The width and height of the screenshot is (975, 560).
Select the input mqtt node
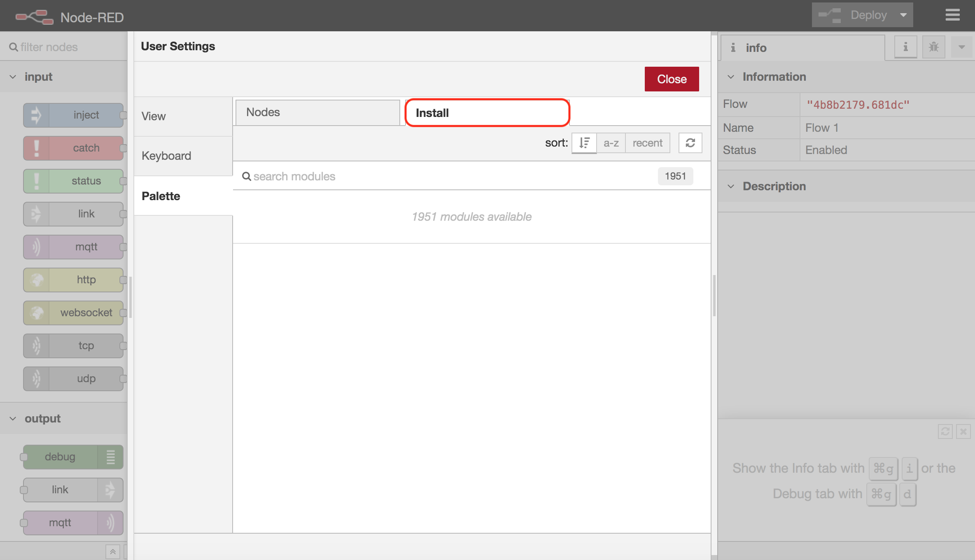pyautogui.click(x=73, y=247)
